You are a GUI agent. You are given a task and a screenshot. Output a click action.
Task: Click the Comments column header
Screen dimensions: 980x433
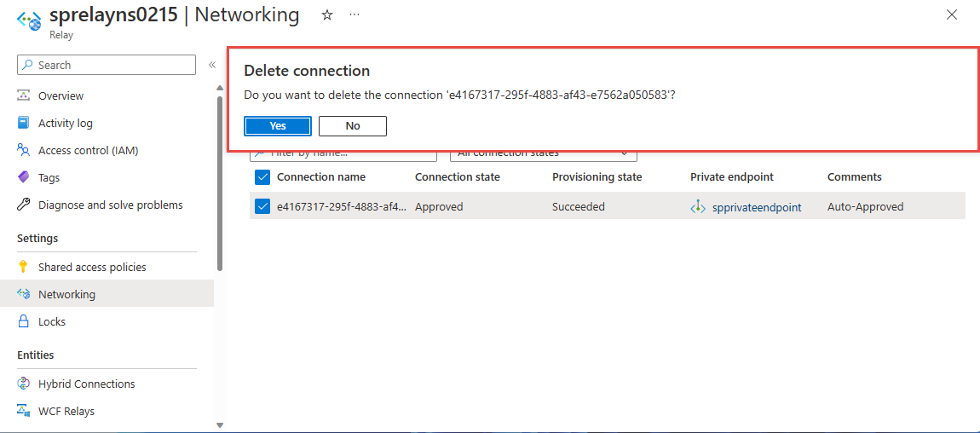[855, 176]
